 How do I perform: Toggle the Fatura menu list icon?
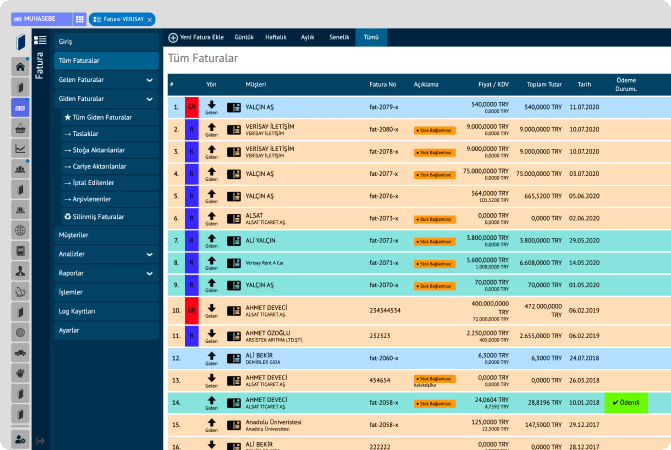coord(40,40)
